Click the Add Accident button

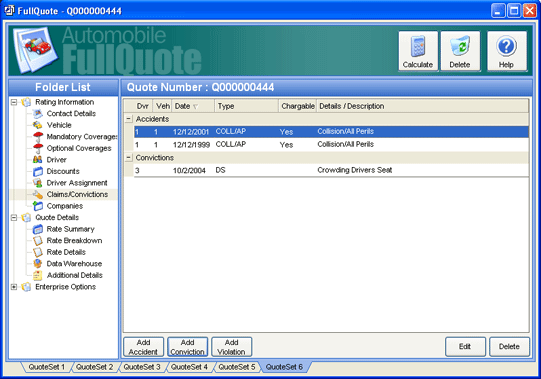(x=143, y=347)
